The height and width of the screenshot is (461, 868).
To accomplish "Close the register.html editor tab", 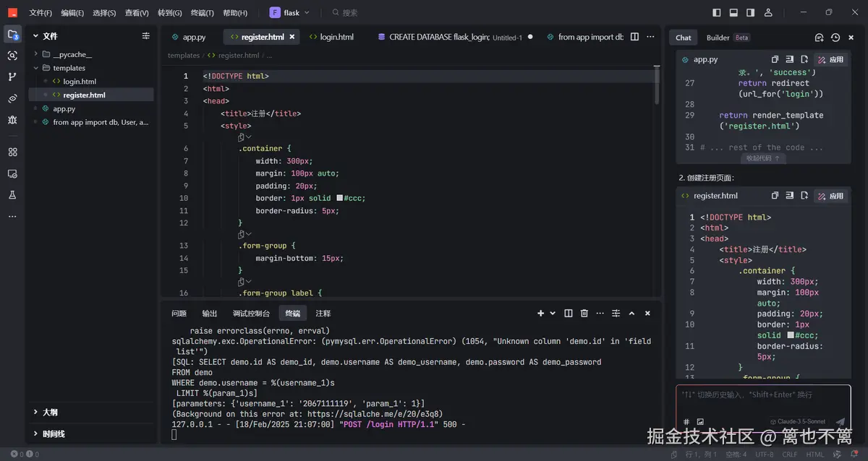I will pos(292,37).
